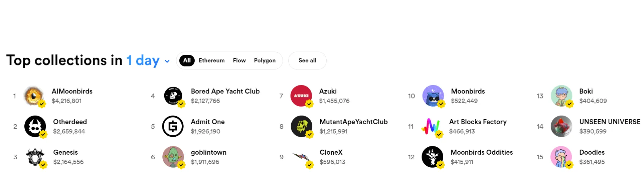
Task: Click the AIMoonbirds eye avatar icon
Action: pos(34,96)
